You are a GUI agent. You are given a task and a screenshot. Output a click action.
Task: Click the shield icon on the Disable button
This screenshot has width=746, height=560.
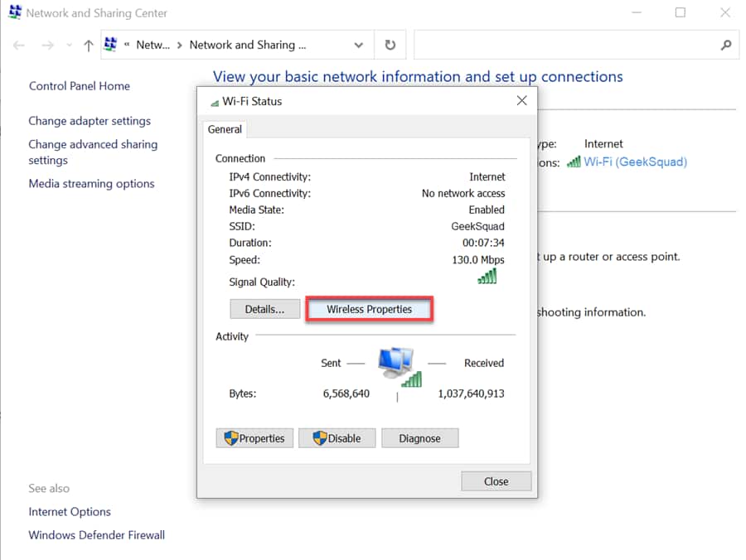[317, 438]
